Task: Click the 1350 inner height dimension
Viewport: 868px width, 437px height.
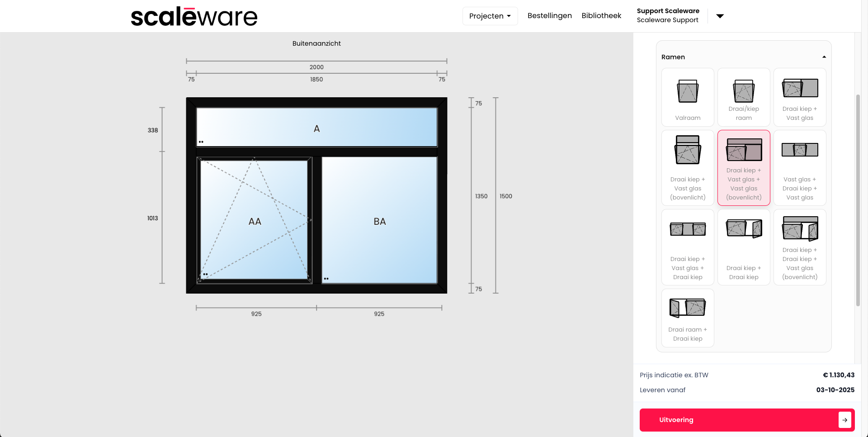Action: [481, 196]
